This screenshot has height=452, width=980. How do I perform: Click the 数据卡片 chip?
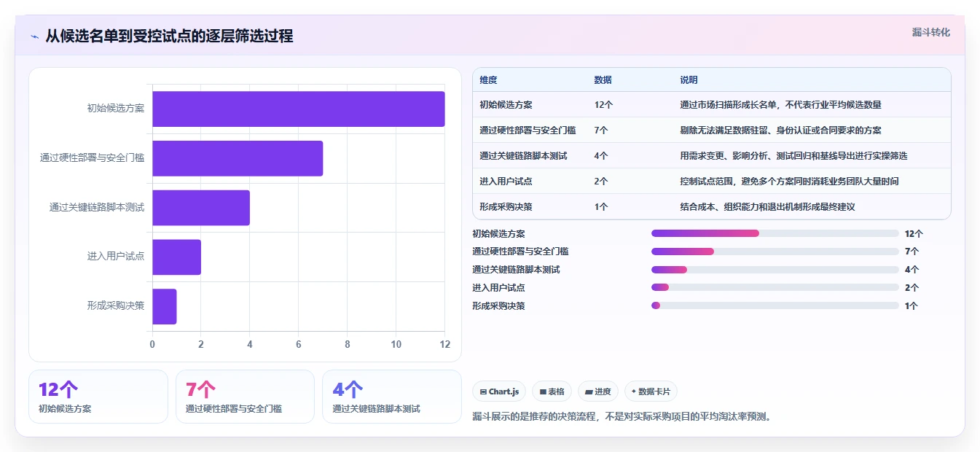pyautogui.click(x=651, y=391)
